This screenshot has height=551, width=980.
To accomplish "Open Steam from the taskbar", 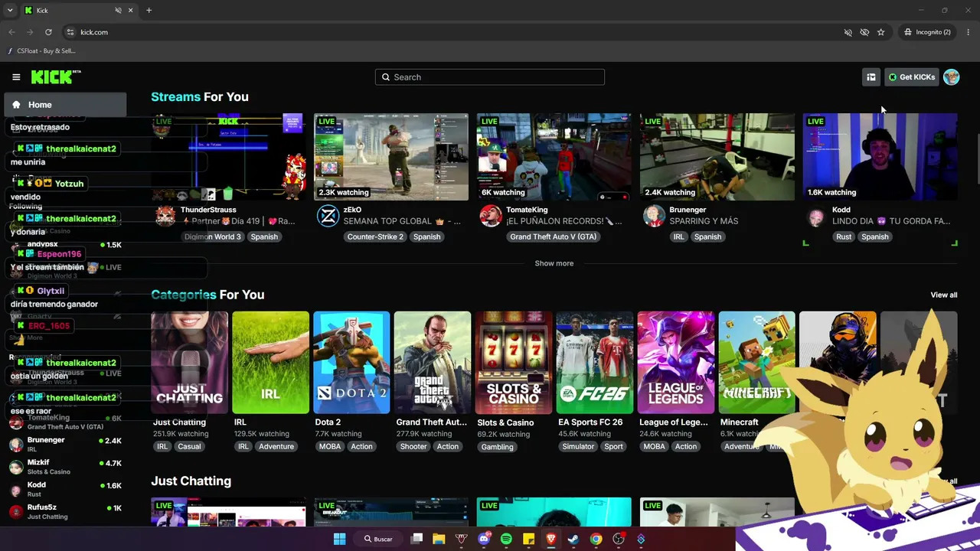I will pyautogui.click(x=573, y=539).
